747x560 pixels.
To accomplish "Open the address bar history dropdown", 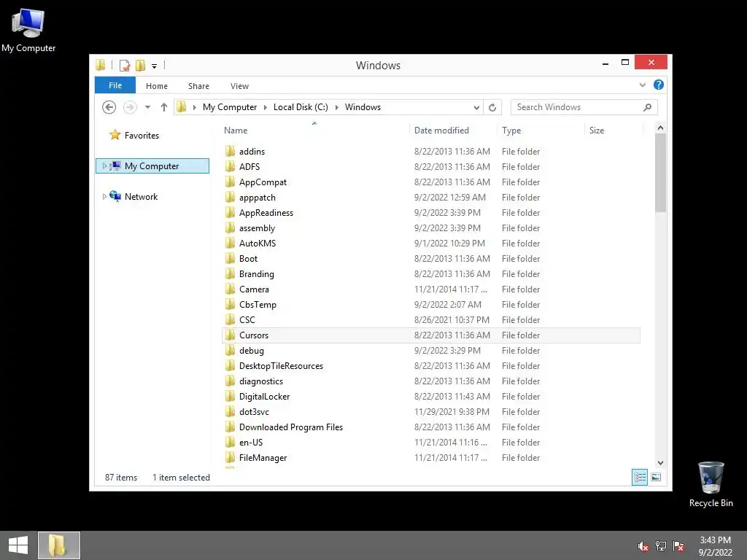I will pyautogui.click(x=476, y=107).
